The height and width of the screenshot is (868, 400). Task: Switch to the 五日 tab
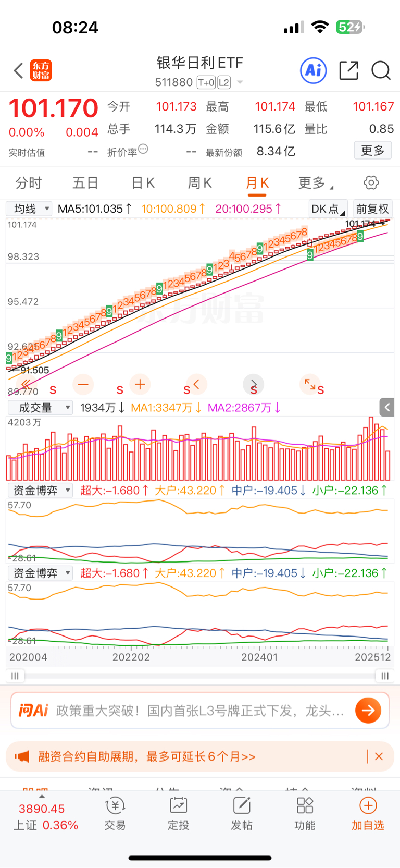85,183
